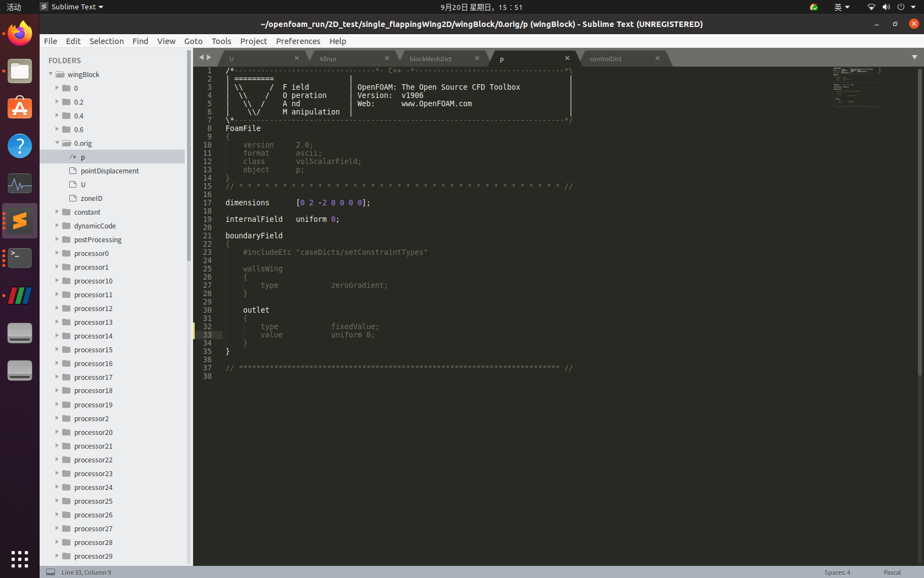This screenshot has width=924, height=578.
Task: Open the Help menu
Action: (x=338, y=41)
